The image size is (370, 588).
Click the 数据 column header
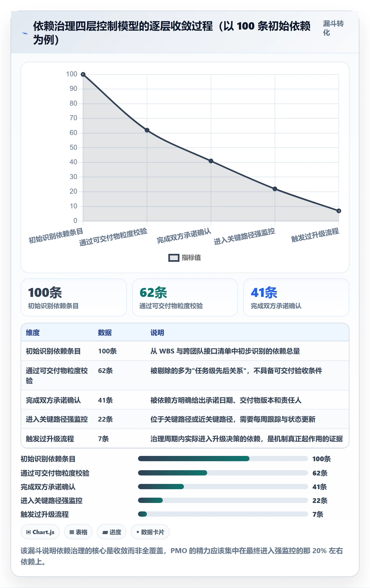coord(105,333)
